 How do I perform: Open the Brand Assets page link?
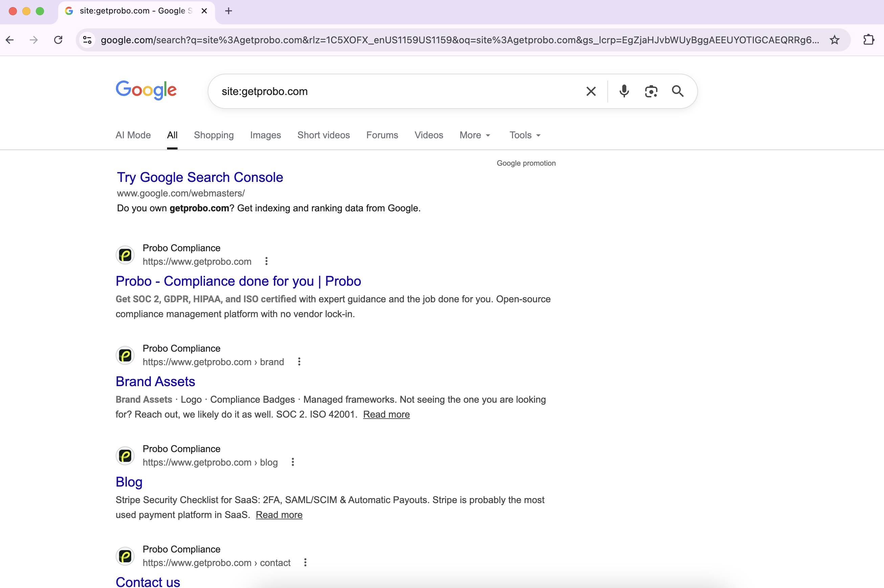coord(155,381)
